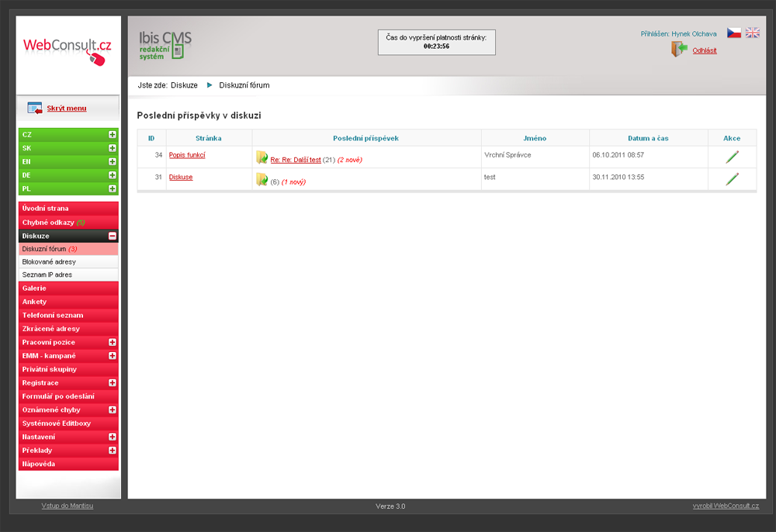The height and width of the screenshot is (532, 776).
Task: Click the Verze 3.0 footer text
Action: [x=390, y=506]
